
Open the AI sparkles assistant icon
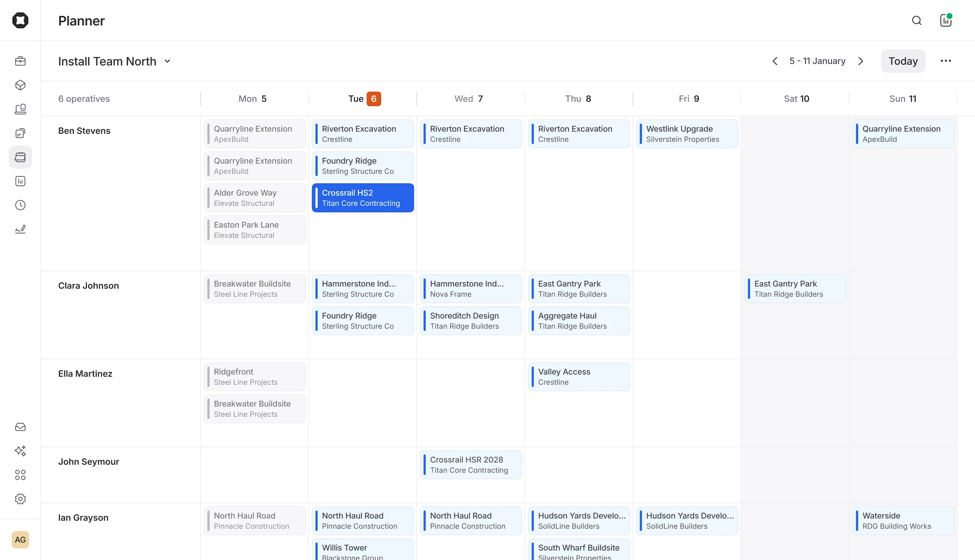(x=20, y=451)
